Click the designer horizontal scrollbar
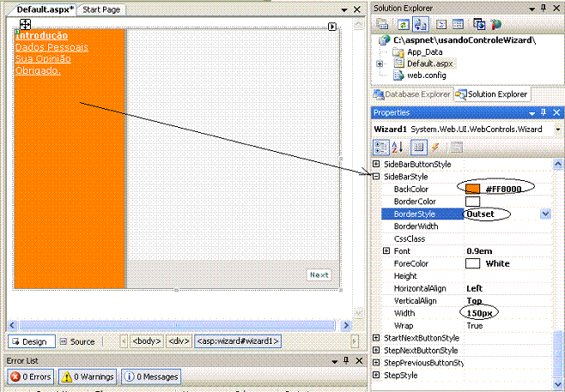Screen dimensions: 565x392 (179, 325)
